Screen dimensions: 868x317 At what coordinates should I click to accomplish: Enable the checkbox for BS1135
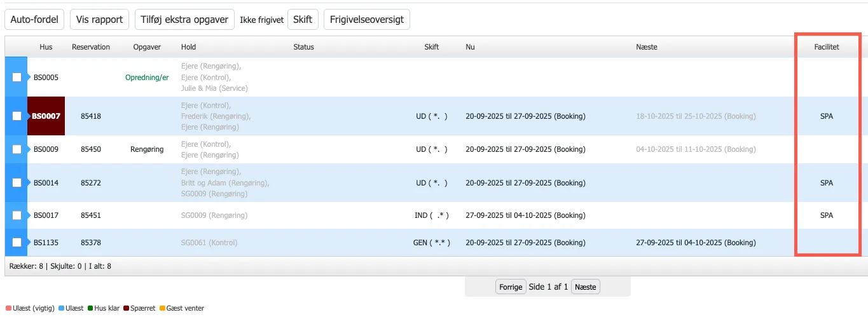[x=17, y=243]
